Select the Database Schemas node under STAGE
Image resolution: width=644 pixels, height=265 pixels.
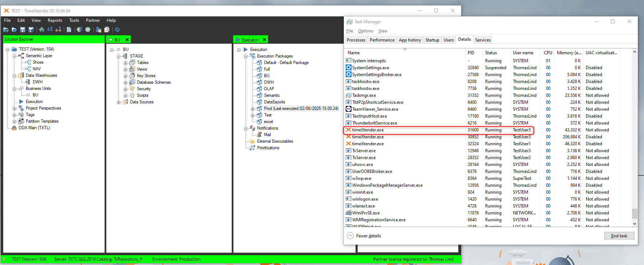154,82
